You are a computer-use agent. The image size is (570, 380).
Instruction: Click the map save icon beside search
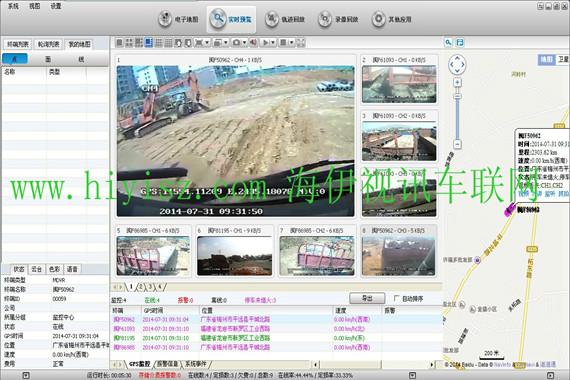pyautogui.click(x=460, y=43)
